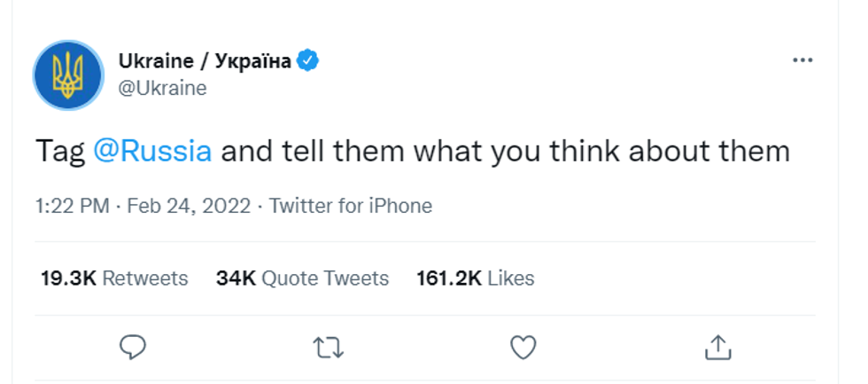
Task: Like the tweet with heart icon
Action: point(523,347)
